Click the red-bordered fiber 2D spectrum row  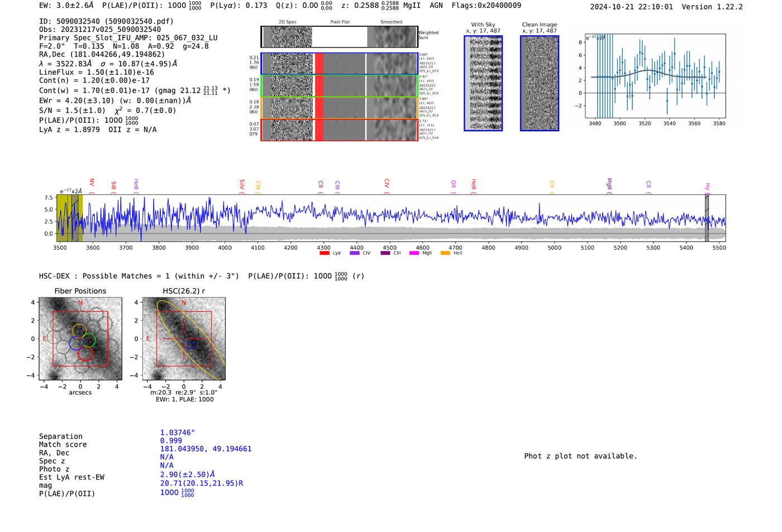[x=339, y=130]
